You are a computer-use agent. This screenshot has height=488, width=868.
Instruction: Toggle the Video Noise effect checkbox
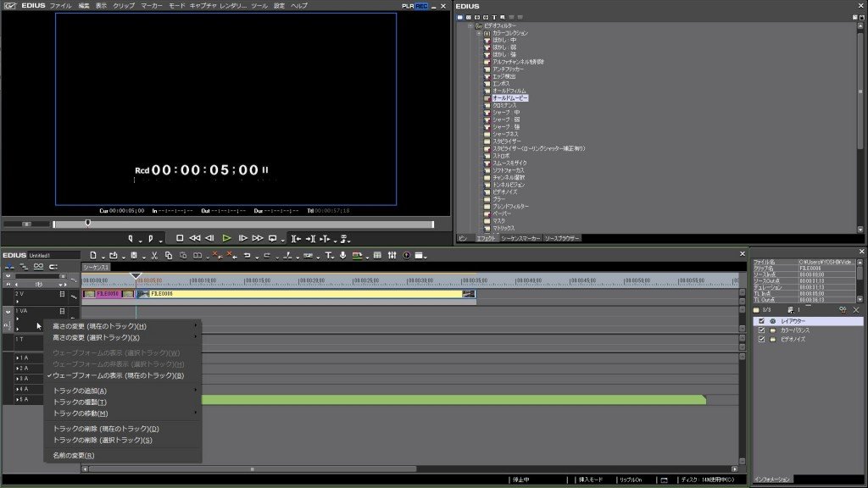pos(762,339)
